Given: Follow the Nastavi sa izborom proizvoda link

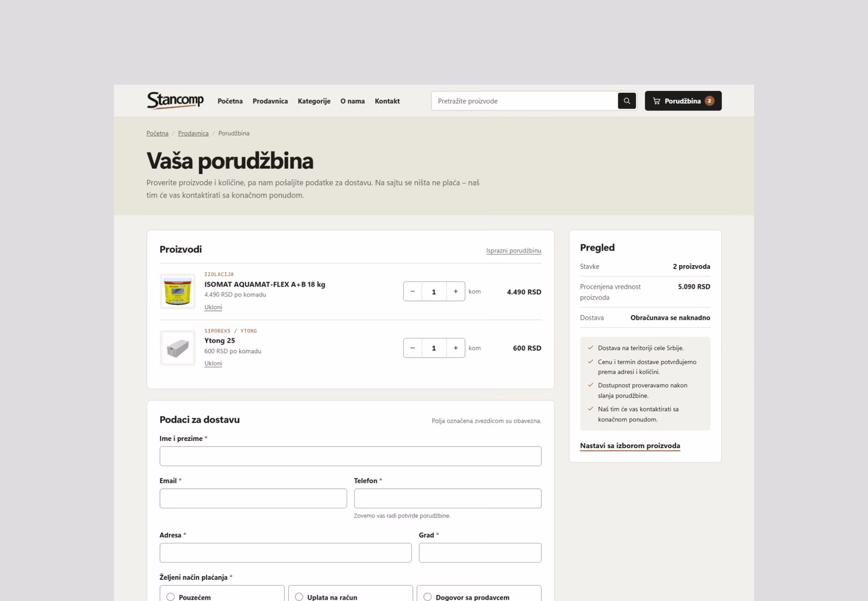Looking at the screenshot, I should (x=630, y=446).
